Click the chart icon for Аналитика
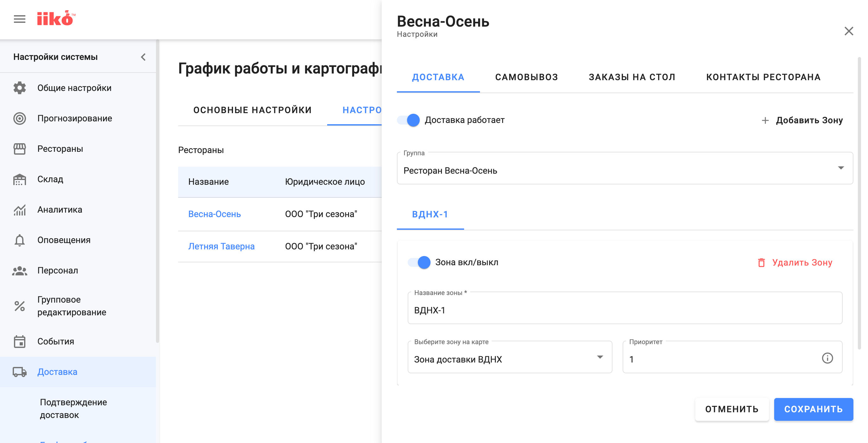 (x=20, y=209)
